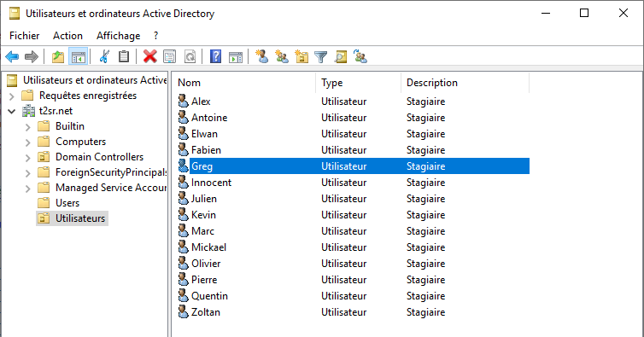This screenshot has width=644, height=337.
Task: Maximize the Active Directory window
Action: click(584, 13)
